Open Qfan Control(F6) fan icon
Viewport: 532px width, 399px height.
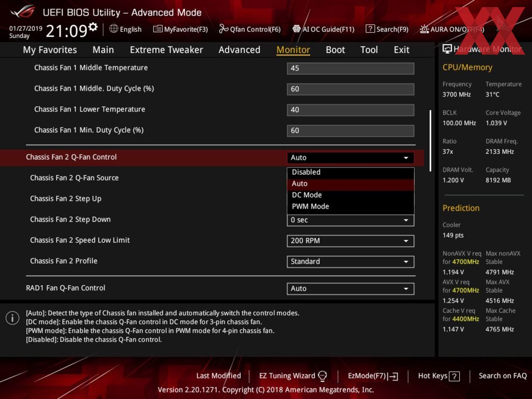coord(223,29)
